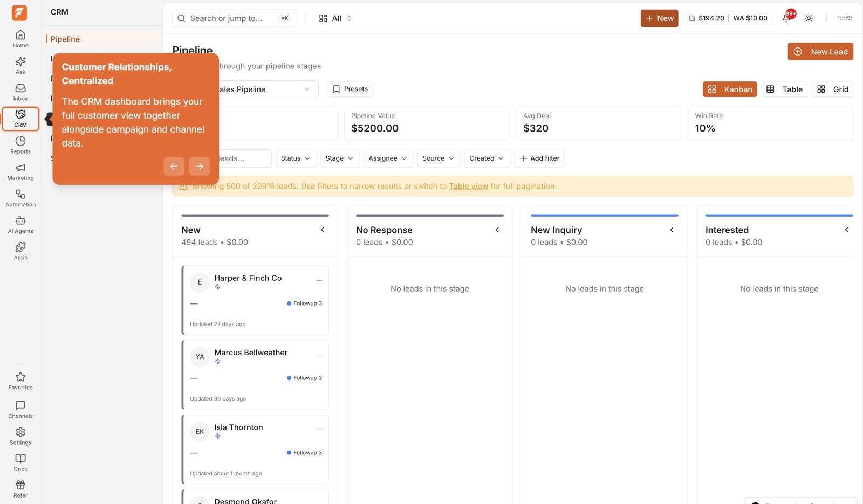The image size is (863, 504).
Task: Click the Followup 3 tag on Harper & Finch card
Action: pyautogui.click(x=304, y=303)
